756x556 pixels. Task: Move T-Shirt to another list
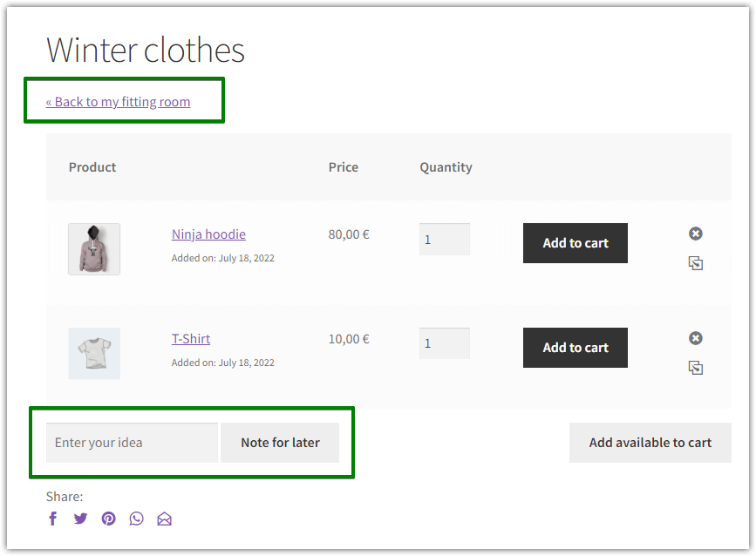(695, 368)
